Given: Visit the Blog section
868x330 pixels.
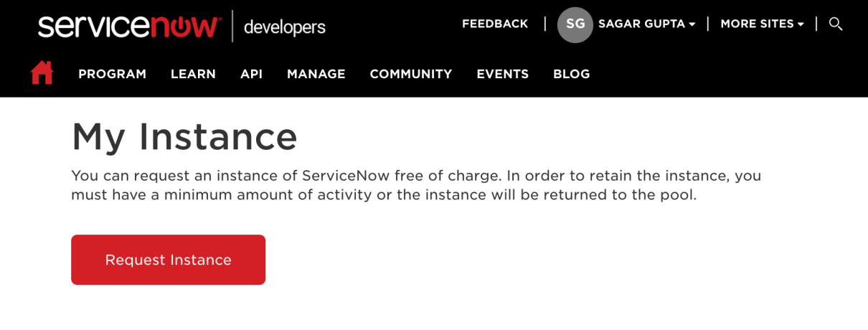Looking at the screenshot, I should click(571, 74).
